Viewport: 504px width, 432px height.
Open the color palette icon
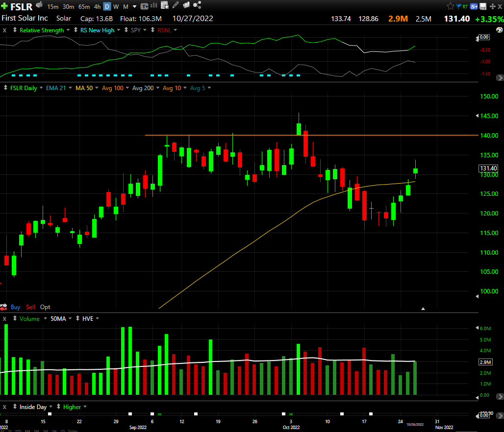pyautogui.click(x=500, y=30)
